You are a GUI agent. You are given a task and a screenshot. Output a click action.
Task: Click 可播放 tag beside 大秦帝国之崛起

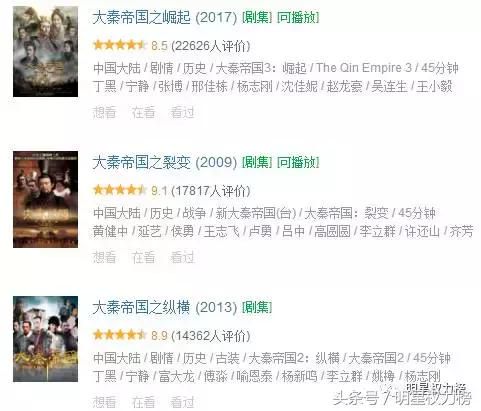(298, 18)
